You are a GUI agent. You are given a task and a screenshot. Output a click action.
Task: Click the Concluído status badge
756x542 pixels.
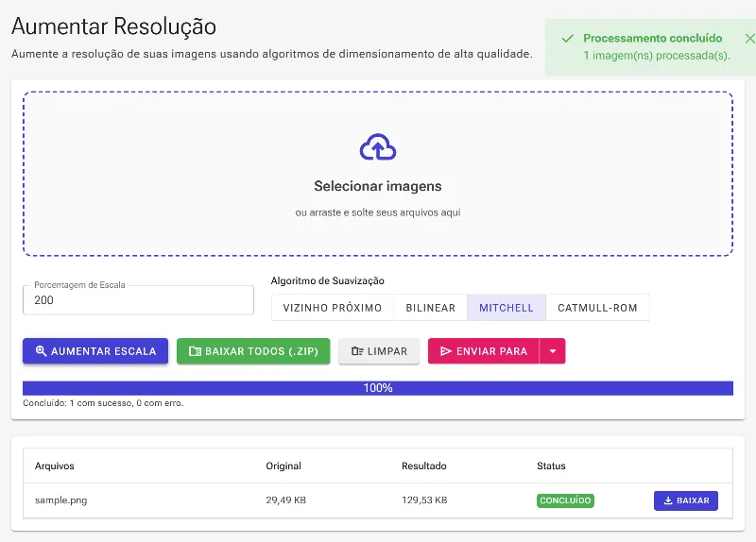565,500
